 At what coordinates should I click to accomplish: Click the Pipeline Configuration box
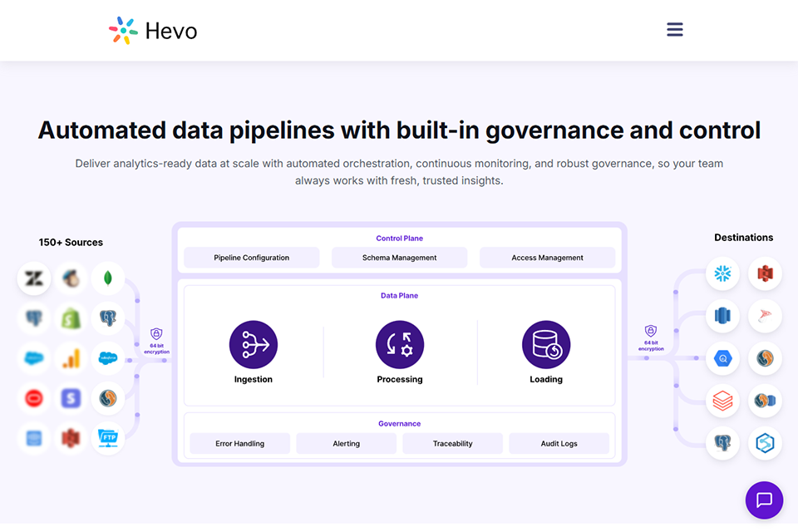coord(251,258)
